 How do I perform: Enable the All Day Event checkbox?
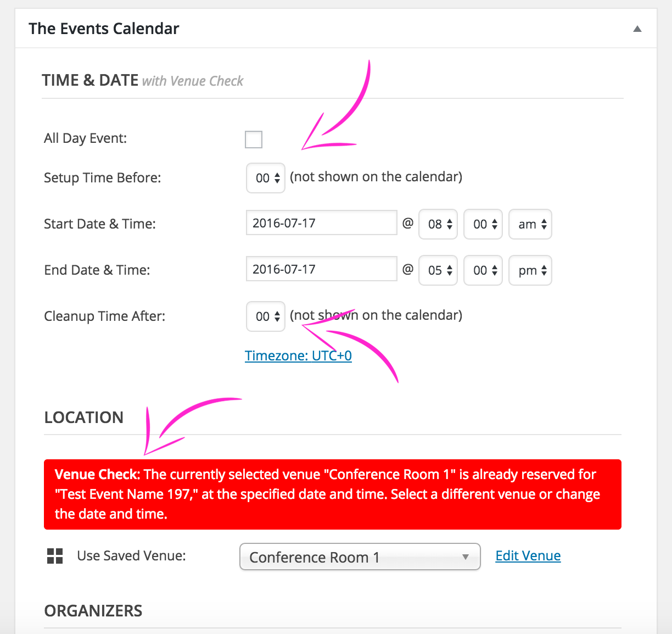[x=254, y=140]
